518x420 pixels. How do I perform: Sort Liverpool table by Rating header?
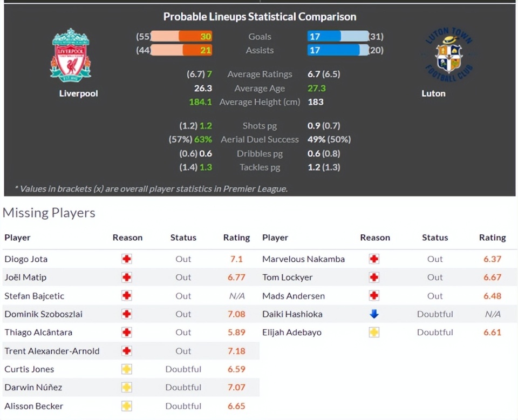(236, 238)
